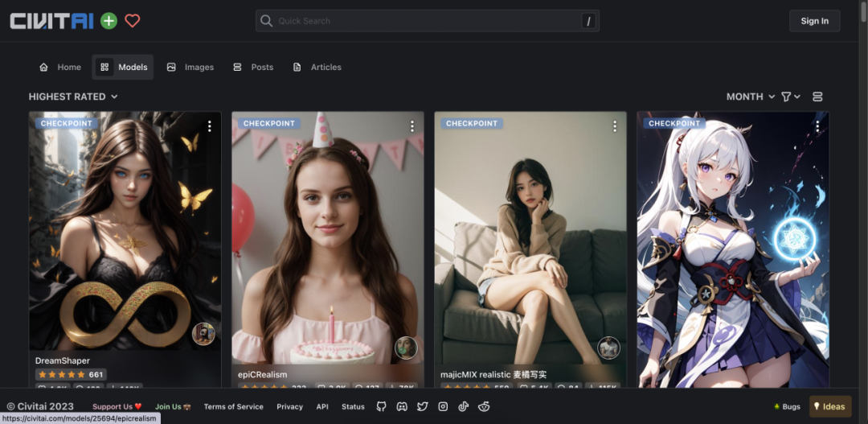The height and width of the screenshot is (424, 868).
Task: Click the Civitai logo
Action: pyautogui.click(x=51, y=21)
